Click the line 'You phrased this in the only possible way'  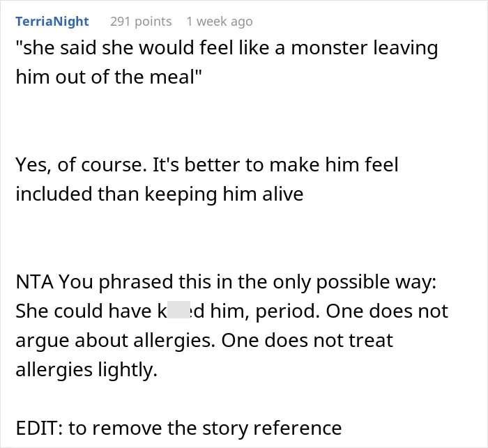247,282
